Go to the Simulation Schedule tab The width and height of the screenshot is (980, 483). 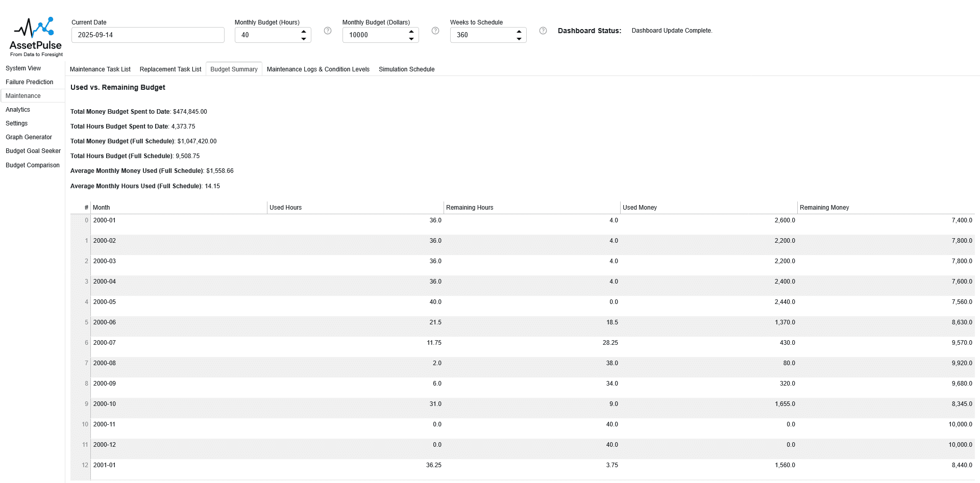pos(406,69)
